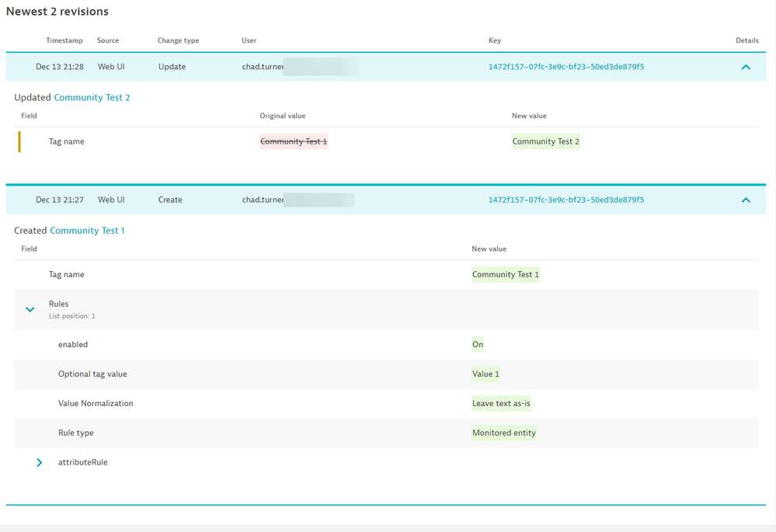The height and width of the screenshot is (532, 776).
Task: Click the Timestamp column header
Action: 63,40
